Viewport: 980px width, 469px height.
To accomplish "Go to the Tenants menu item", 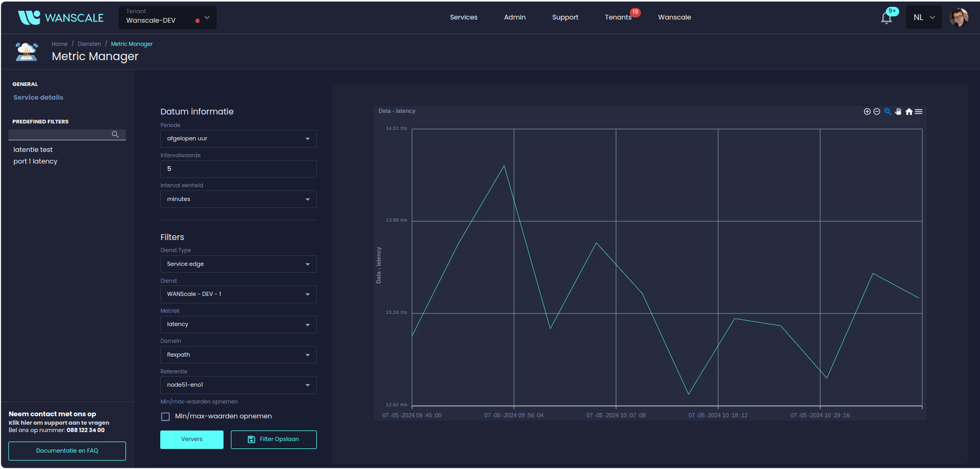I will coord(618,17).
